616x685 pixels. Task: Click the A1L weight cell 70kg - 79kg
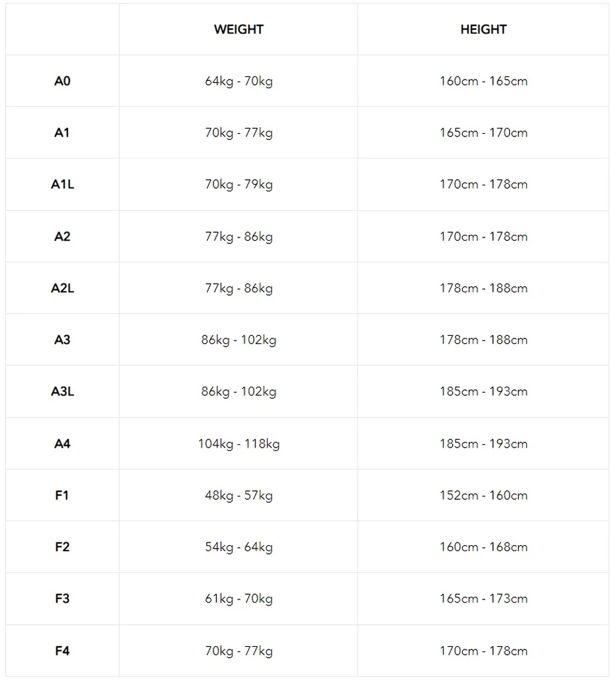pos(239,184)
